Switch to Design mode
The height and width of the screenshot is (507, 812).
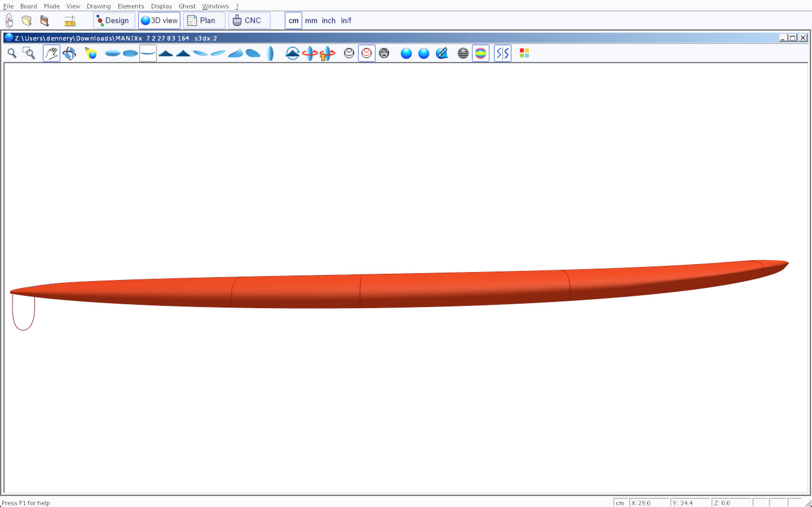114,21
